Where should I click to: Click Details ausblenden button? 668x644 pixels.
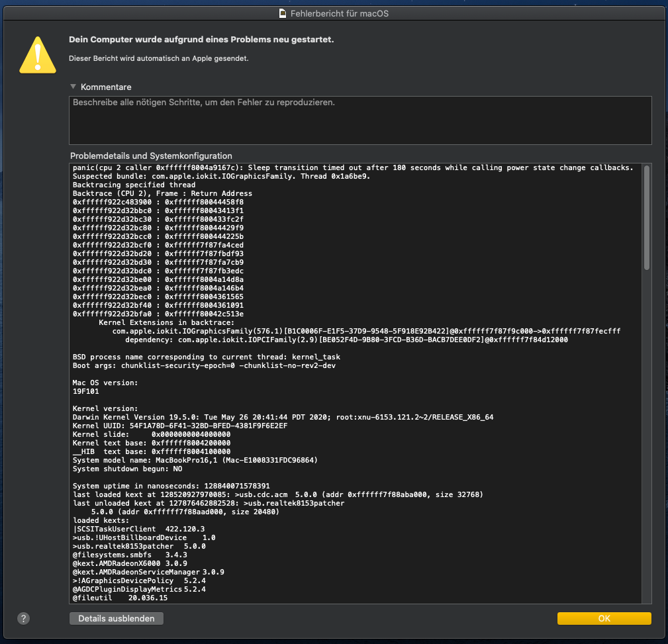pyautogui.click(x=117, y=618)
